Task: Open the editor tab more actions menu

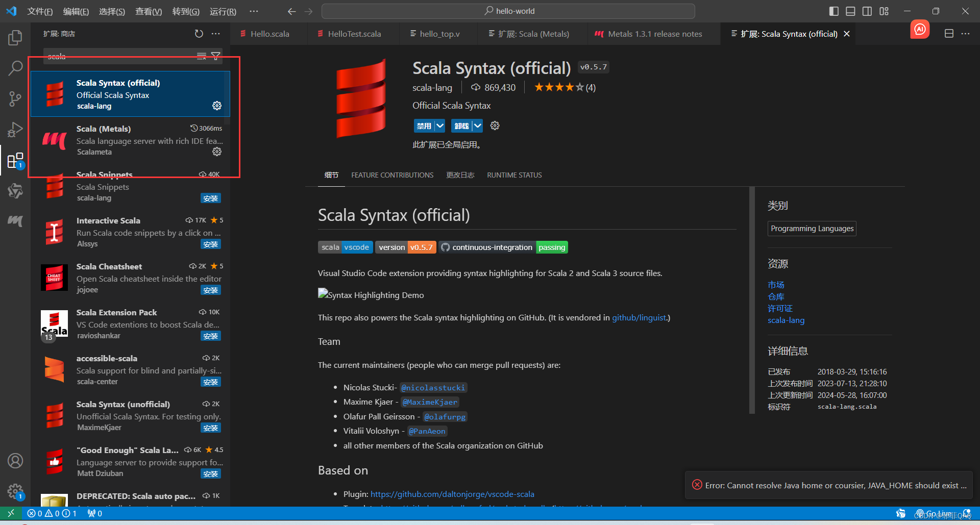Action: 965,34
